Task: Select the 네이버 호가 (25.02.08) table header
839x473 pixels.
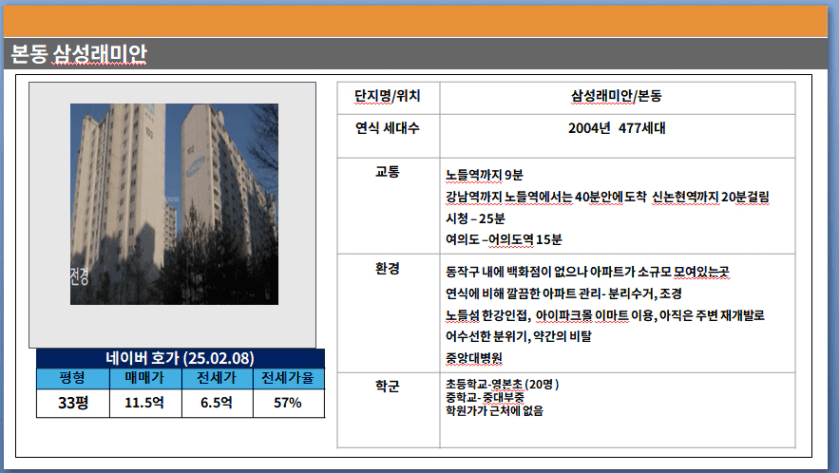Action: [180, 358]
